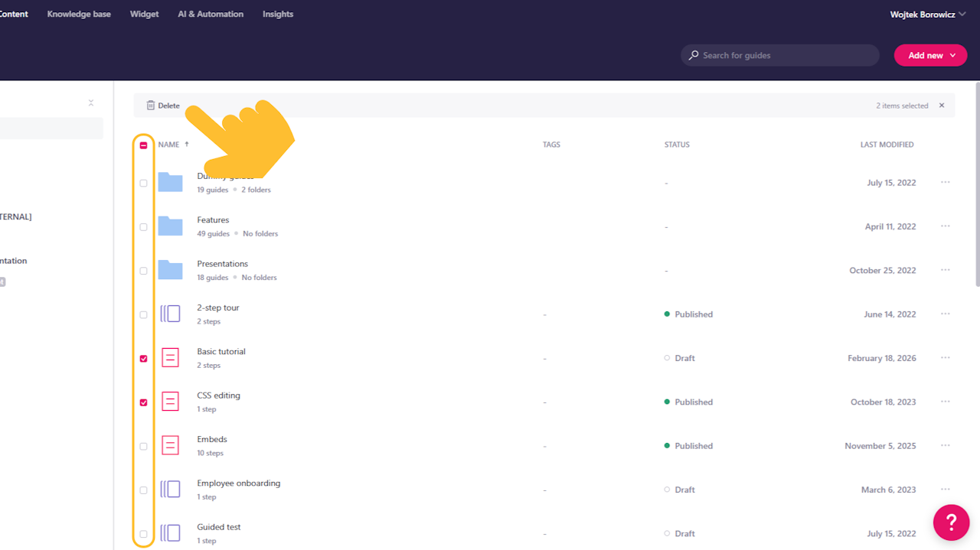Uncheck the Basic tutorial checkbox
980x550 pixels.
point(143,359)
